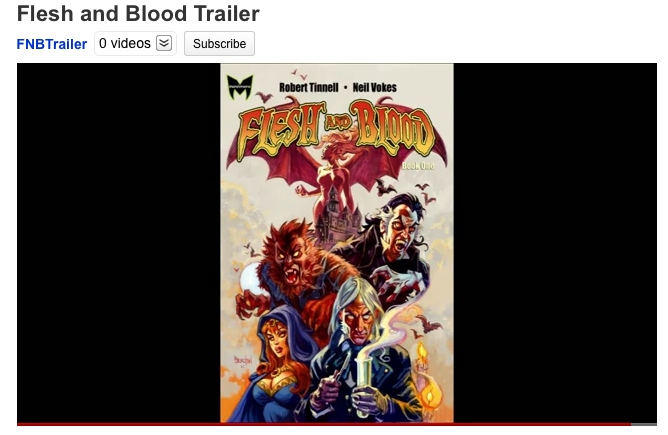Click the black area left of the cover

(118, 243)
